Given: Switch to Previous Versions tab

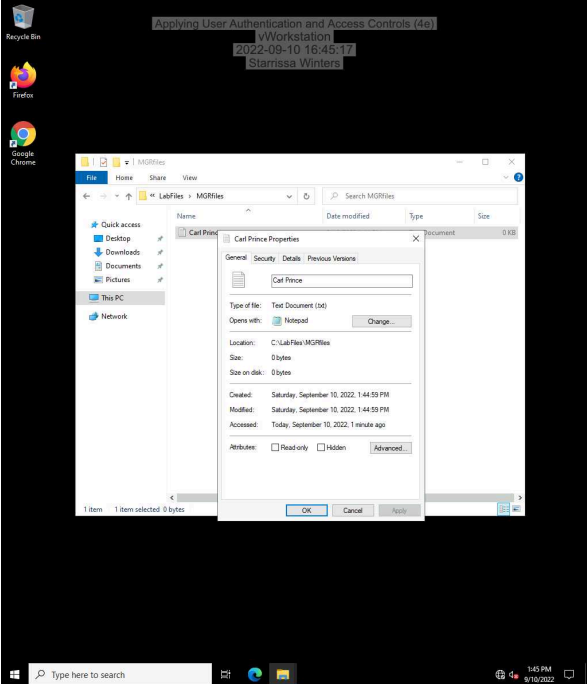Looking at the screenshot, I should click(331, 258).
